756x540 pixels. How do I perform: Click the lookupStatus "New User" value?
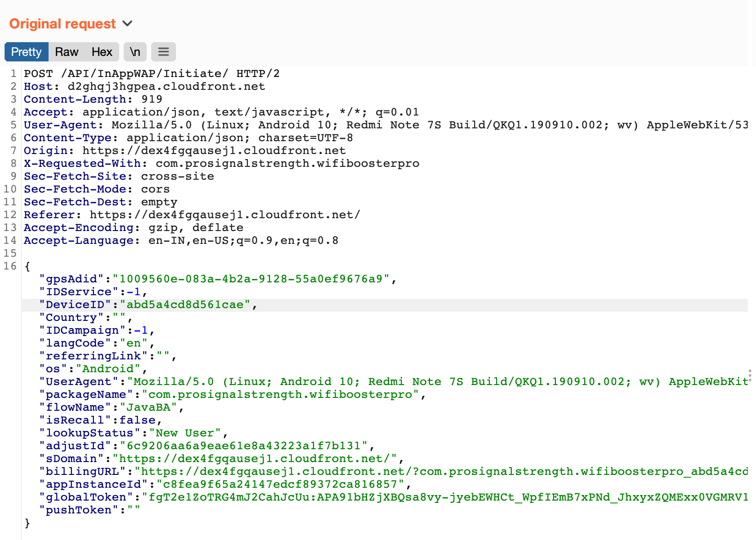185,433
